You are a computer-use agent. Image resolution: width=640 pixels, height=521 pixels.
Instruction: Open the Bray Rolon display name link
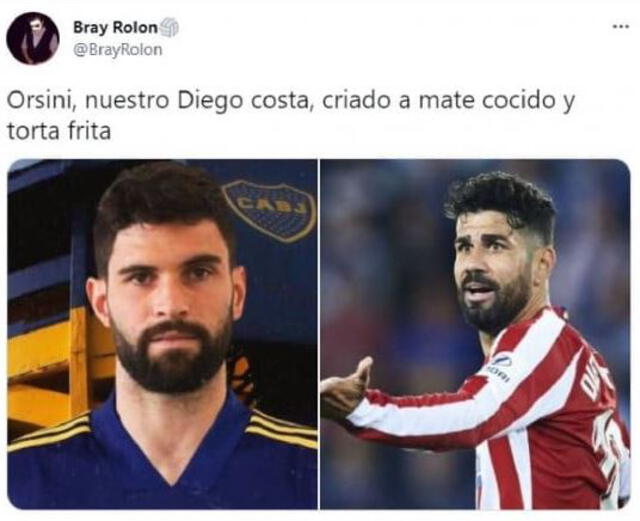tap(115, 27)
